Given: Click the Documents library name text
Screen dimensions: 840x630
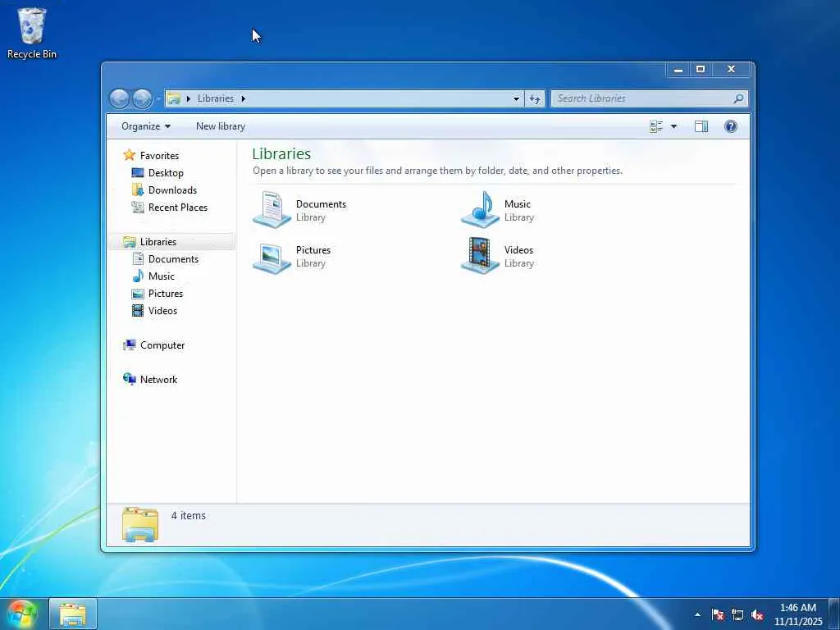Looking at the screenshot, I should pos(321,204).
